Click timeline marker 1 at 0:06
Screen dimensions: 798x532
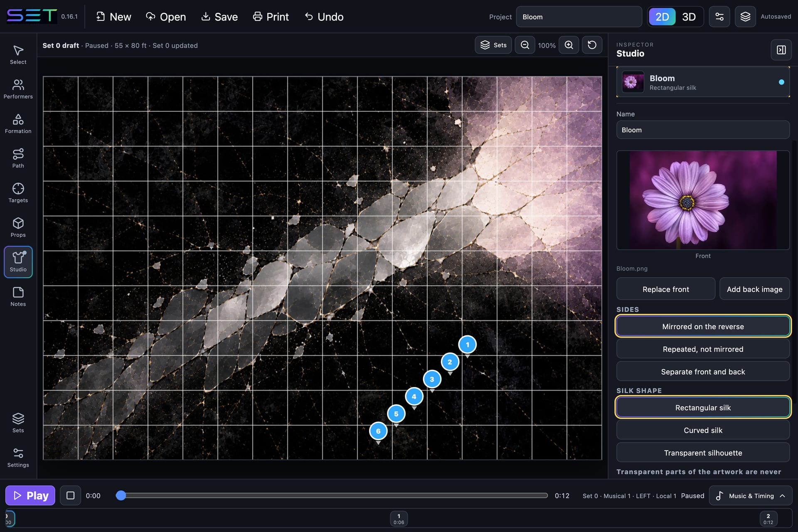point(399,519)
